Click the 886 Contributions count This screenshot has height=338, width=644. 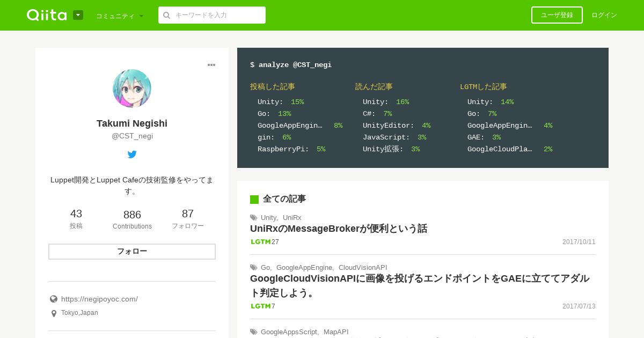(x=132, y=220)
